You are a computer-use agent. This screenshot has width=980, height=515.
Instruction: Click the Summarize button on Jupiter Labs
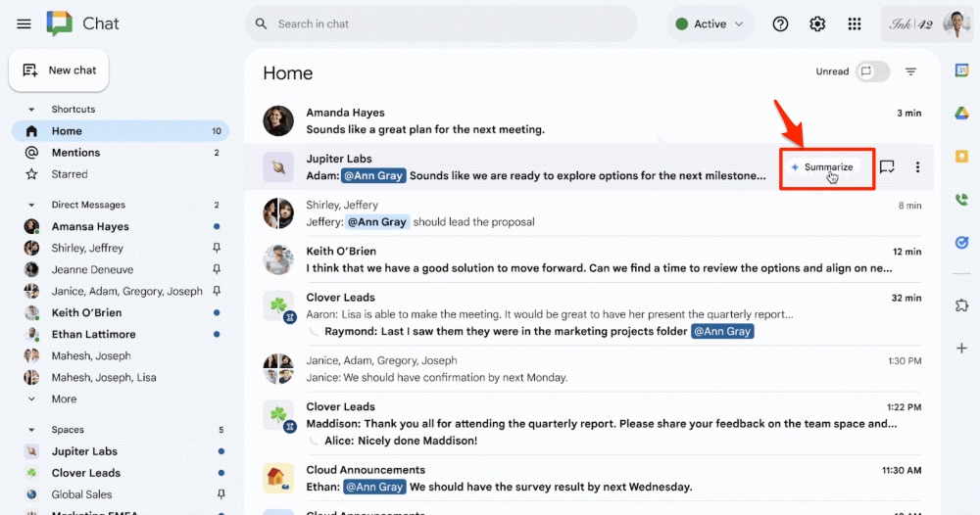822,167
